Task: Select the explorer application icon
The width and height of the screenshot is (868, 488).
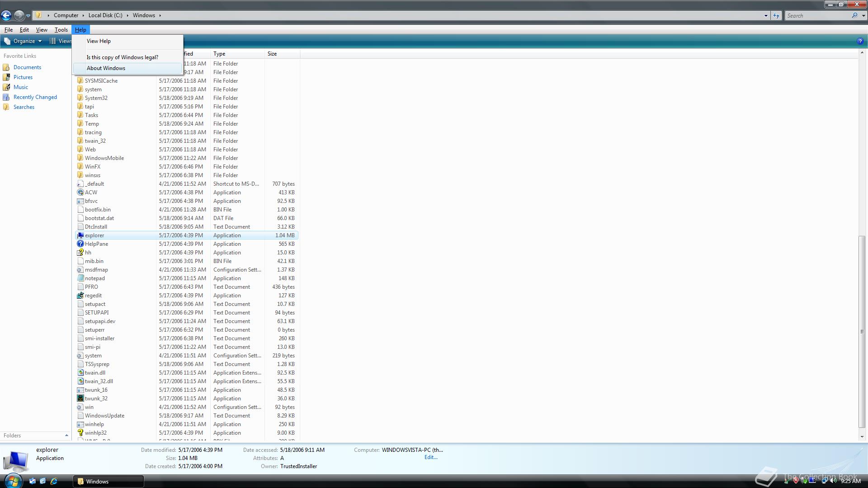Action: (80, 235)
